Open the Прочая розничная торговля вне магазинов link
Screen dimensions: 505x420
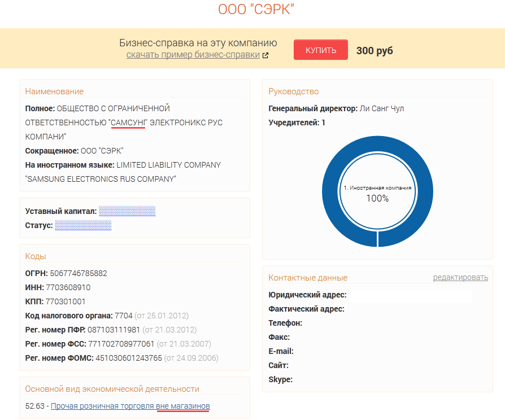pyautogui.click(x=130, y=406)
